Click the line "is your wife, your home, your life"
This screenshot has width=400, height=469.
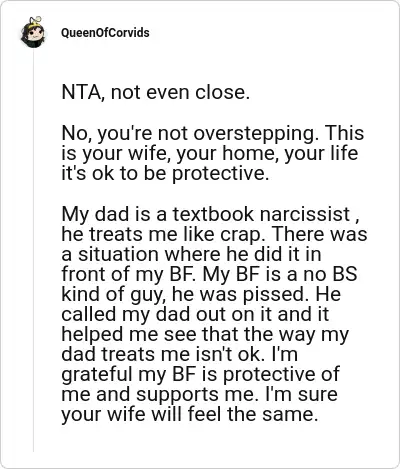tap(210, 153)
